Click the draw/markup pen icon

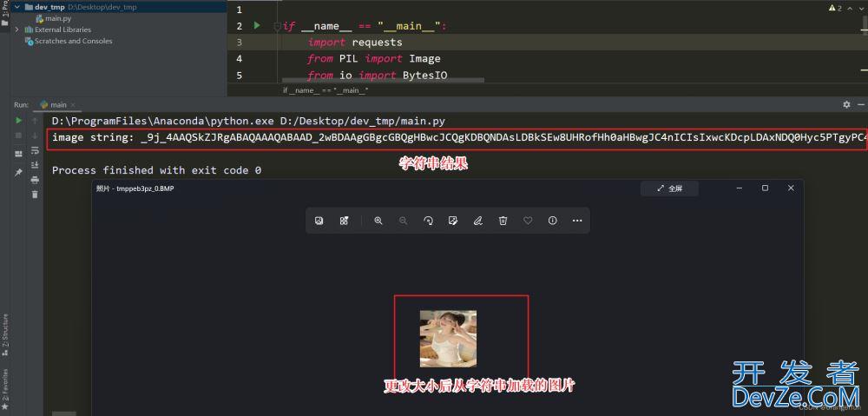coord(477,221)
